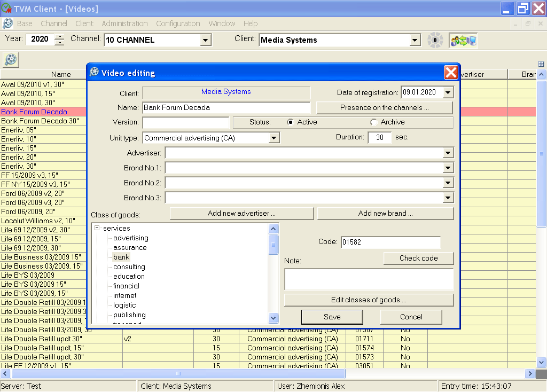Screen dimensions: 547x392
Task: Open the Configuration menu
Action: click(178, 23)
